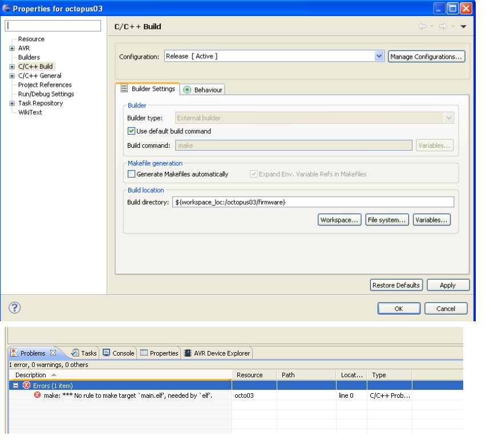The image size is (494, 448).
Task: Click the Resource column header
Action: [254, 375]
